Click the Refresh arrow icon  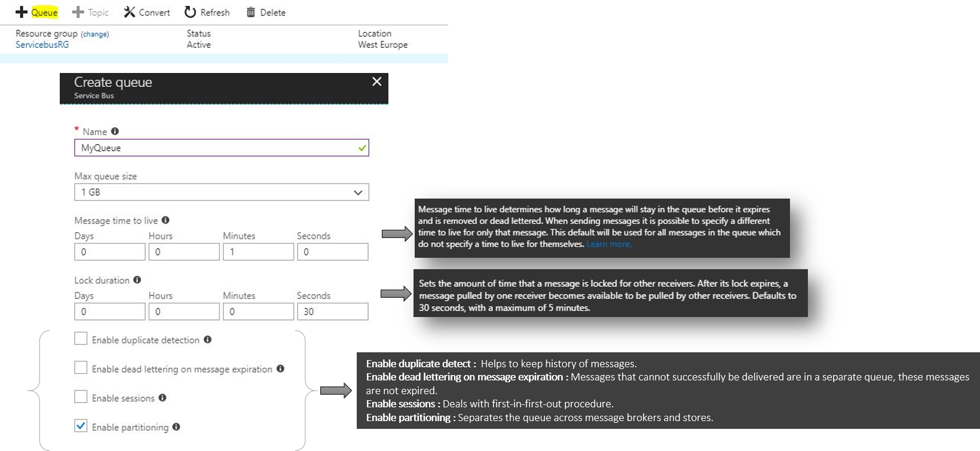pos(190,12)
